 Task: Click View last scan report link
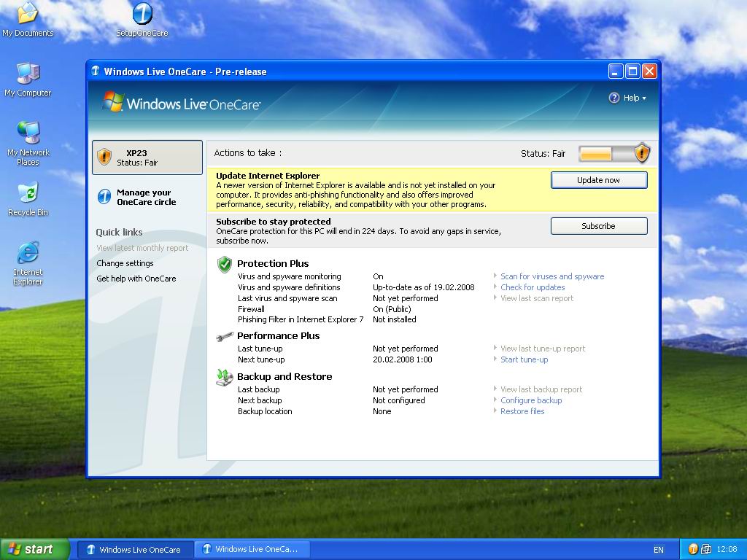[x=537, y=298]
